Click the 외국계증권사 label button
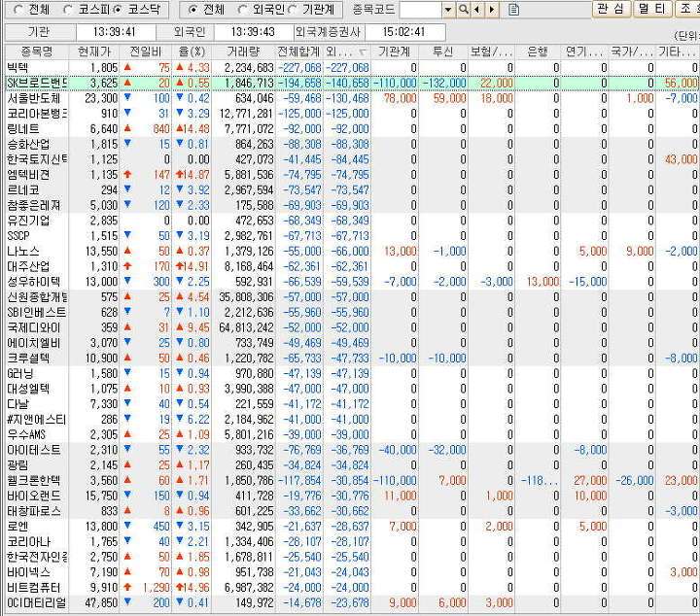The height and width of the screenshot is (616, 700). coord(329,32)
